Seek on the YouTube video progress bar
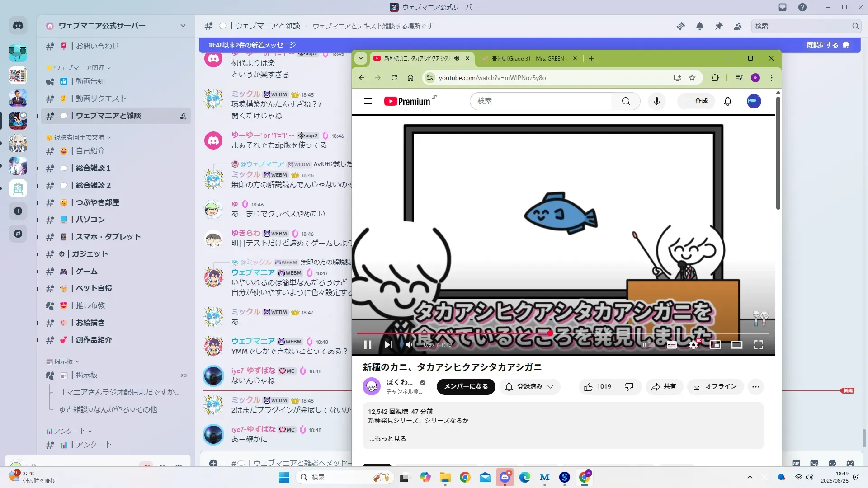This screenshot has height=488, width=868. coord(633,333)
